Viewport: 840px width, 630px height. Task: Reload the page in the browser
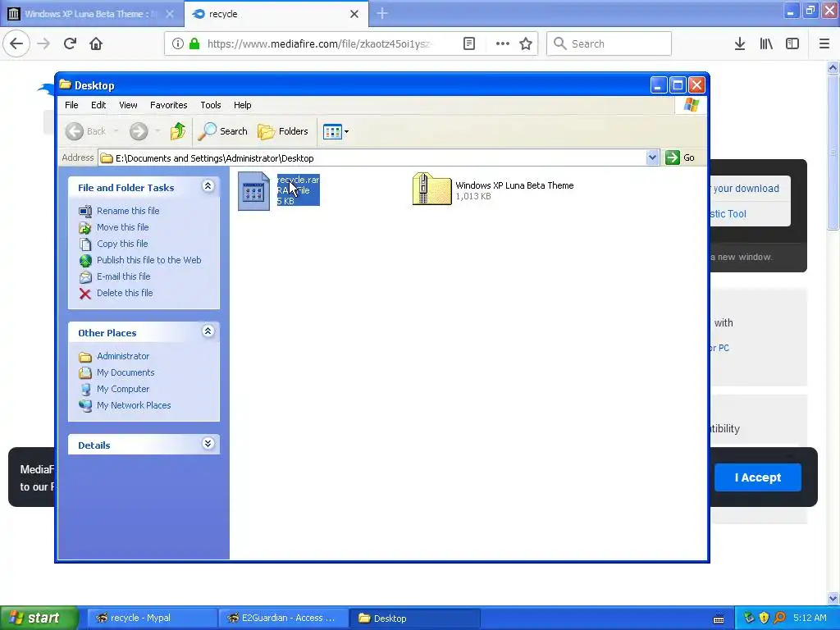pos(70,43)
